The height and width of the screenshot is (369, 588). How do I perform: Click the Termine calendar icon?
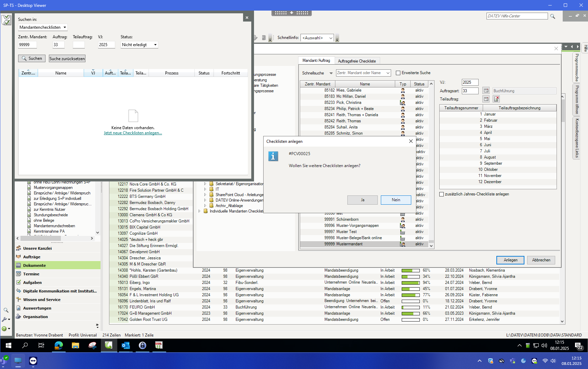coord(19,274)
